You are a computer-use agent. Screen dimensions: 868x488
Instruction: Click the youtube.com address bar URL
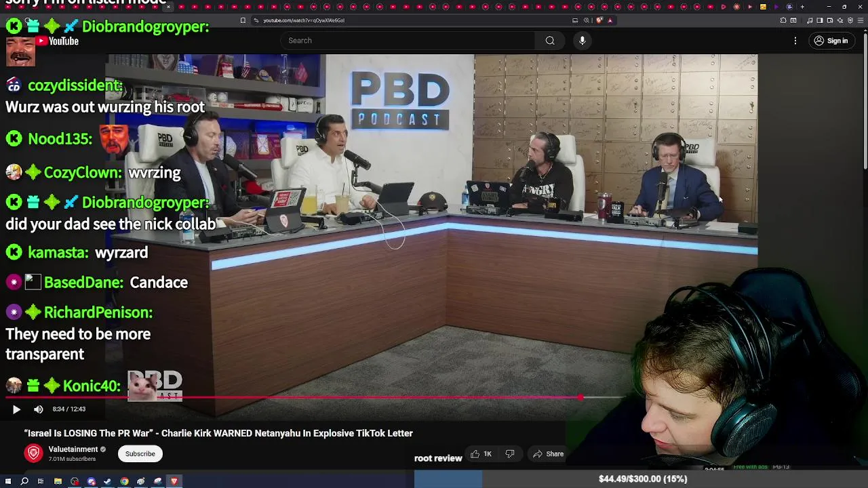[304, 20]
